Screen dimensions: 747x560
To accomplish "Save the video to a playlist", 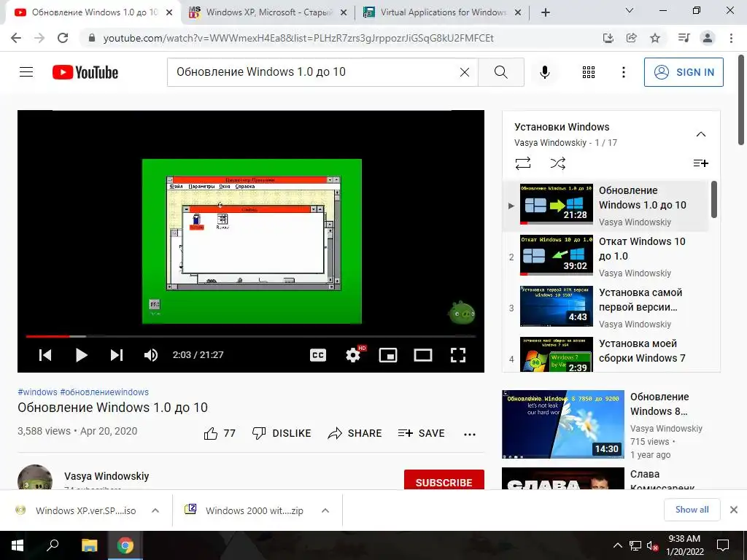I will (422, 433).
